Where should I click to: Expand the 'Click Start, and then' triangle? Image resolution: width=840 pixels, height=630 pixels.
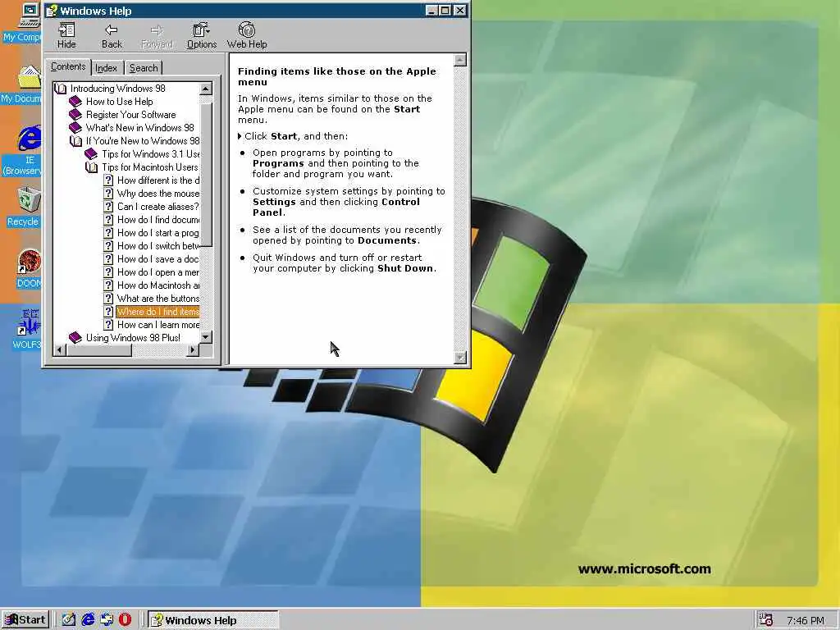(x=240, y=137)
